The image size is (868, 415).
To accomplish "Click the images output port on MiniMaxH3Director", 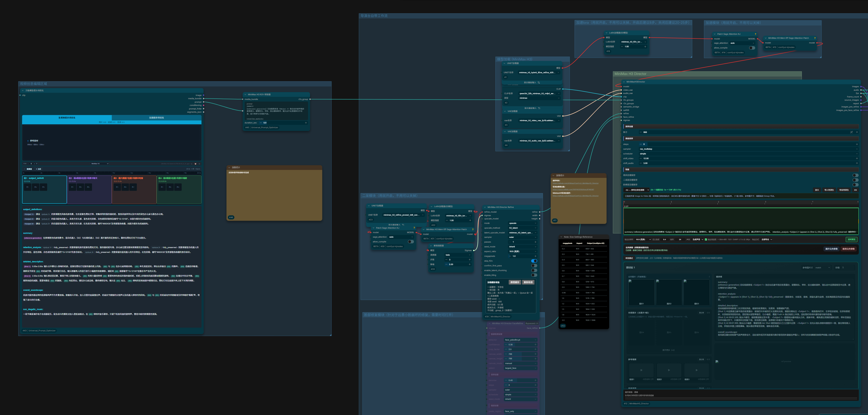I will point(861,87).
